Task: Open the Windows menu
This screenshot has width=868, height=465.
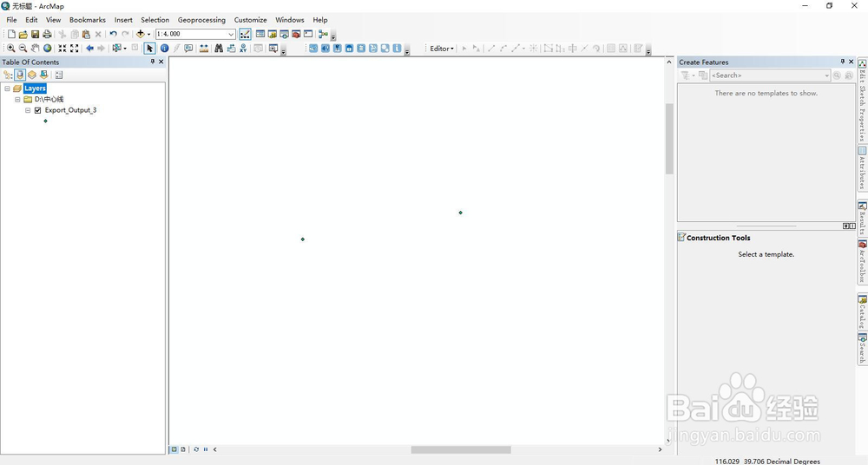Action: (290, 20)
